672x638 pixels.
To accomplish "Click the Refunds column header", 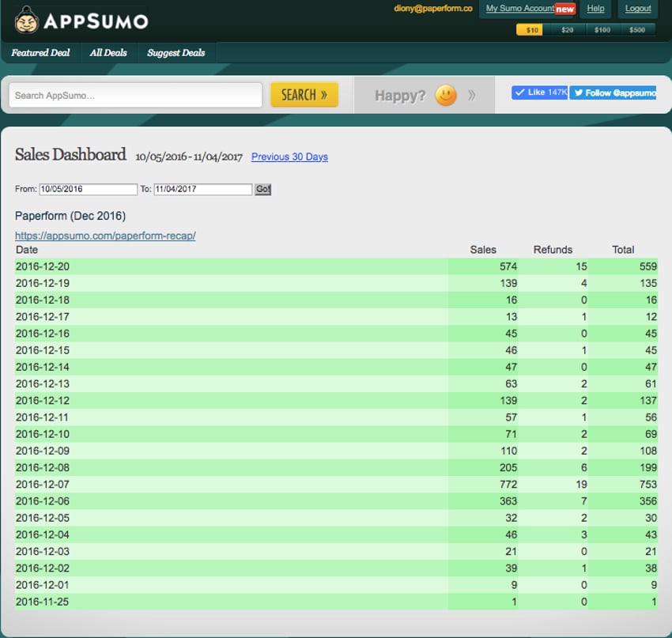I will tap(553, 250).
